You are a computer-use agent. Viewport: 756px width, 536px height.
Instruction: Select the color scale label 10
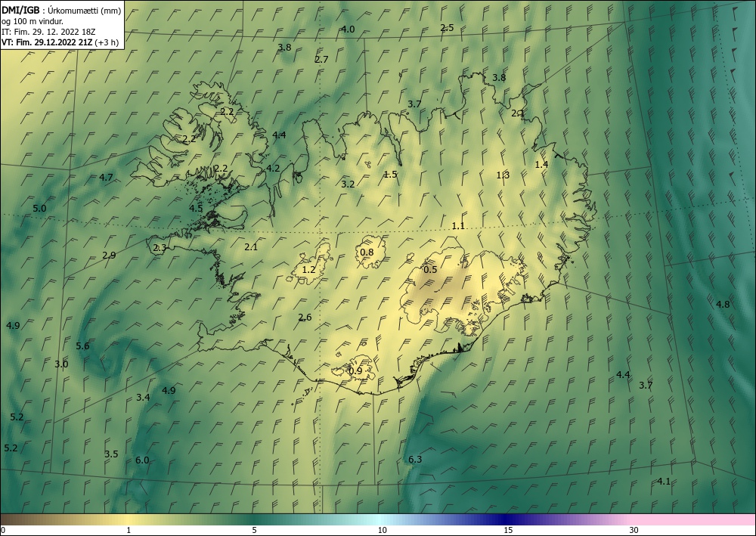click(383, 530)
